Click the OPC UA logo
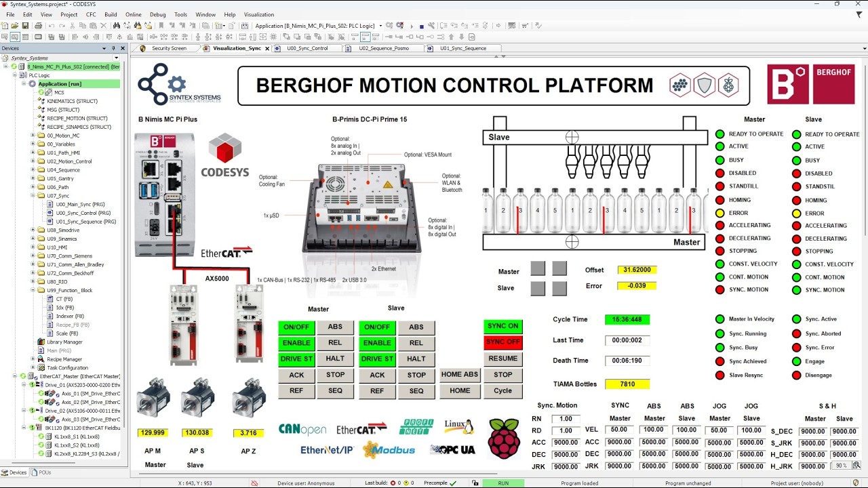 pos(452,449)
